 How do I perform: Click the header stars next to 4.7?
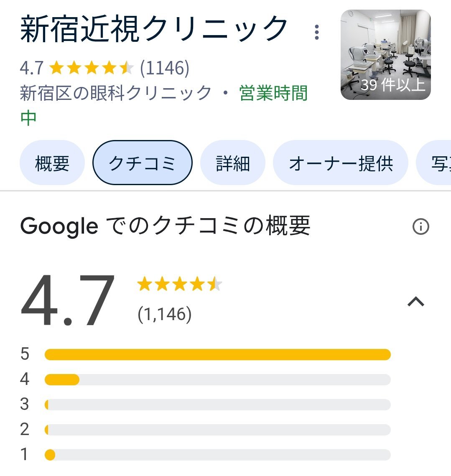pos(92,68)
